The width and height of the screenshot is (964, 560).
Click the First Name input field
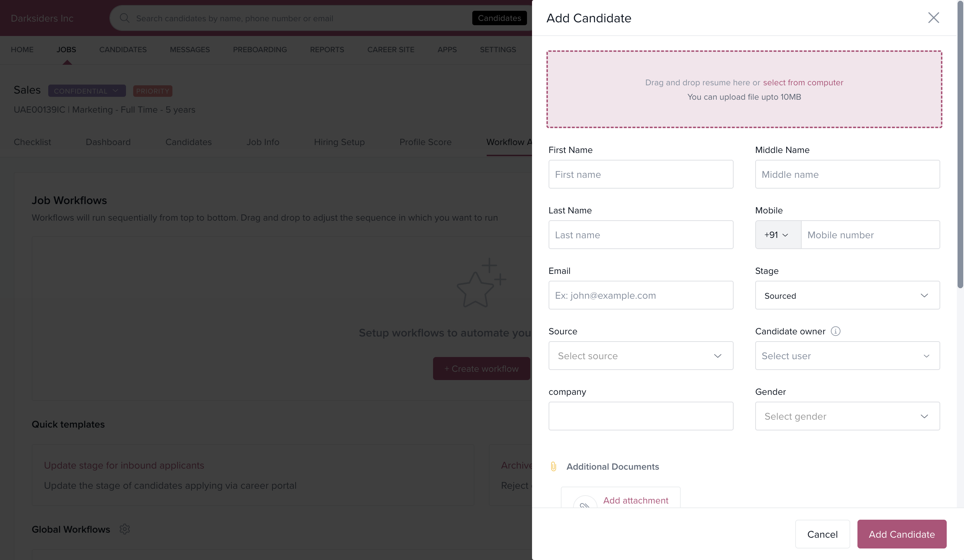coord(640,175)
